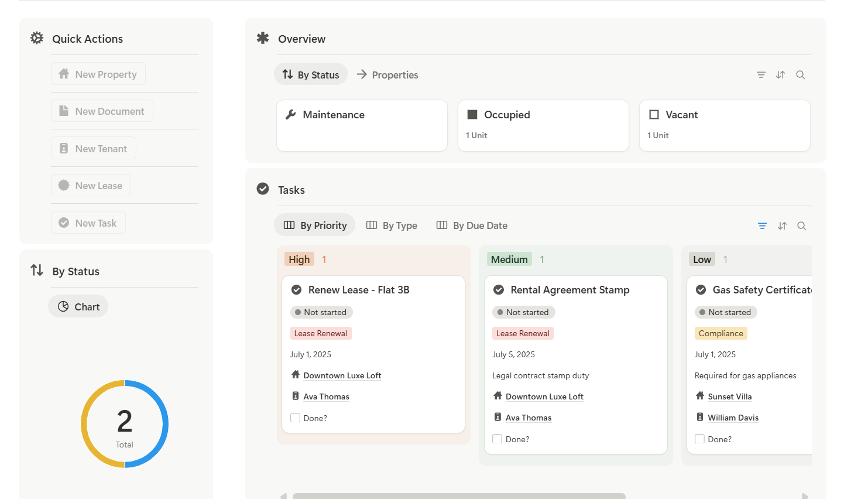Click the filter icon in Overview toolbar
This screenshot has width=868, height=499.
click(761, 75)
